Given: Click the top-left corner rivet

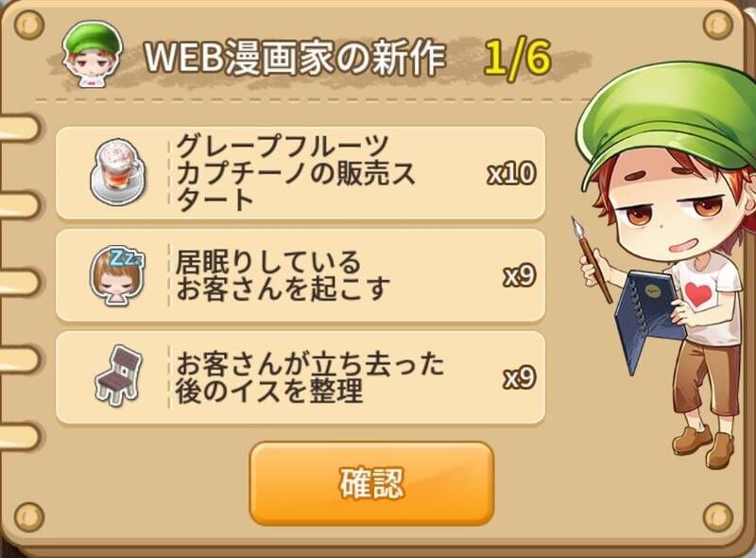Looking at the screenshot, I should [x=29, y=24].
